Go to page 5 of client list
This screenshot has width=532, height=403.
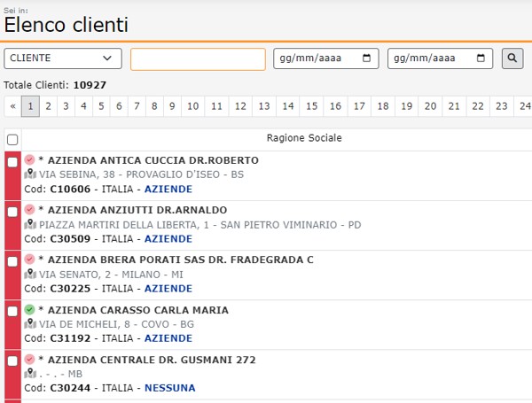coord(100,106)
